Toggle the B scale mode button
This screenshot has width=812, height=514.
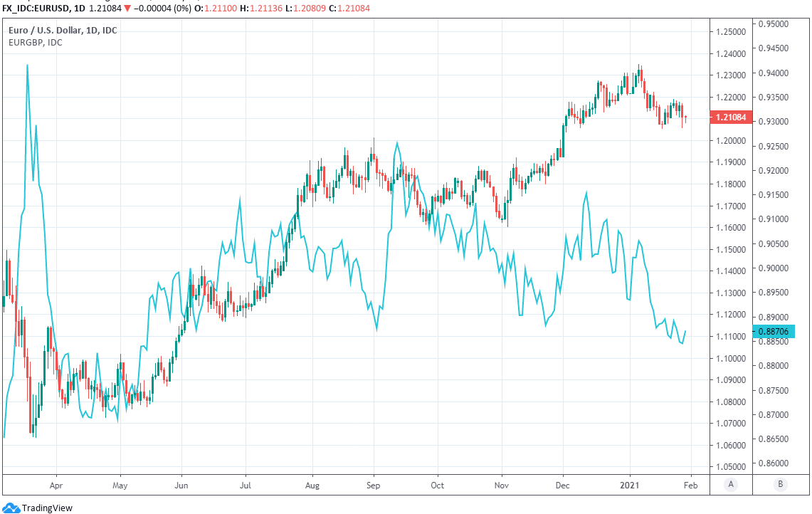point(780,485)
